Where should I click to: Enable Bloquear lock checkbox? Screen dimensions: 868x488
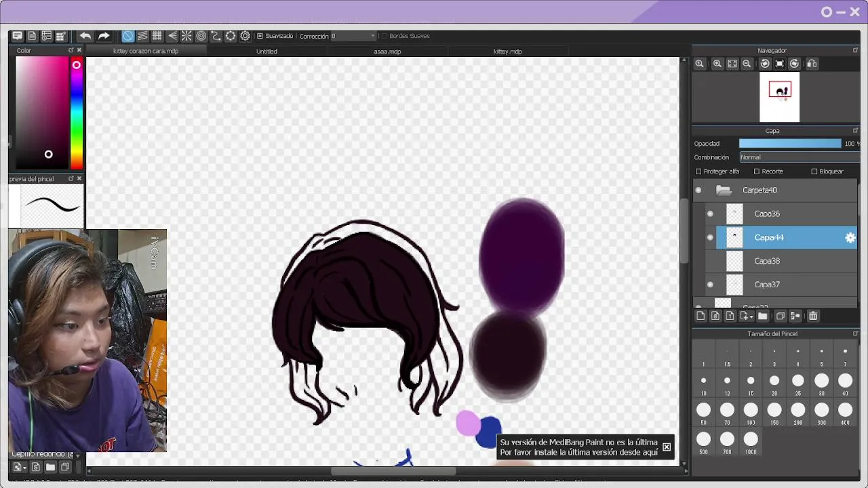click(814, 171)
